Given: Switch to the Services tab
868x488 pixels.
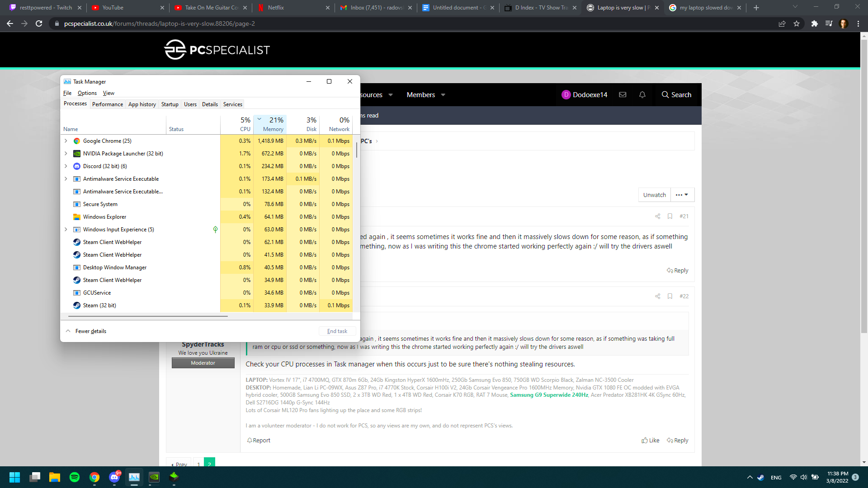Looking at the screenshot, I should (233, 104).
